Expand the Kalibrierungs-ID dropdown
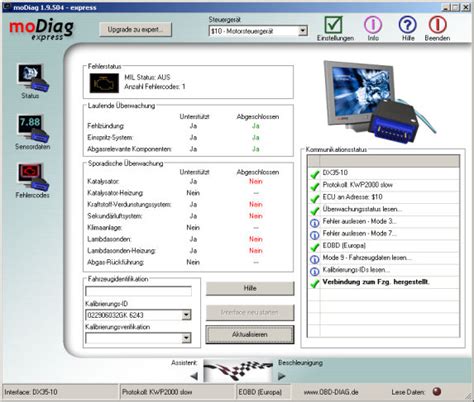 [x=186, y=315]
